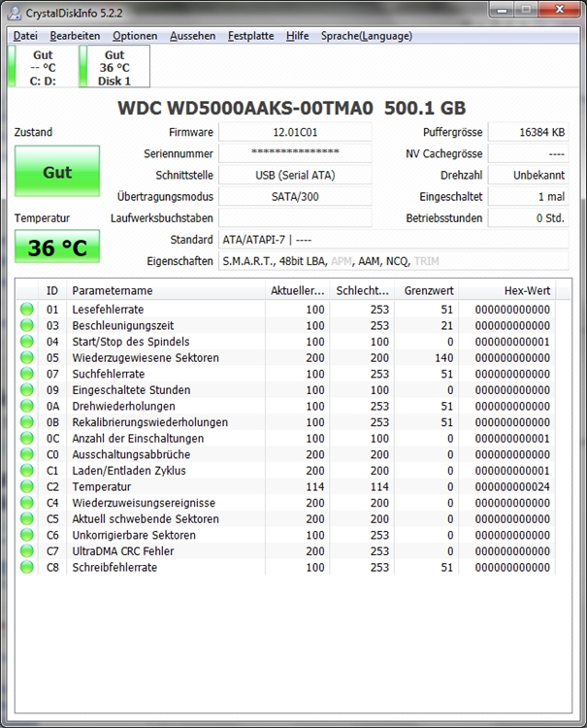
Task: Click current value 114 in Aktueller column
Action: coord(315,486)
